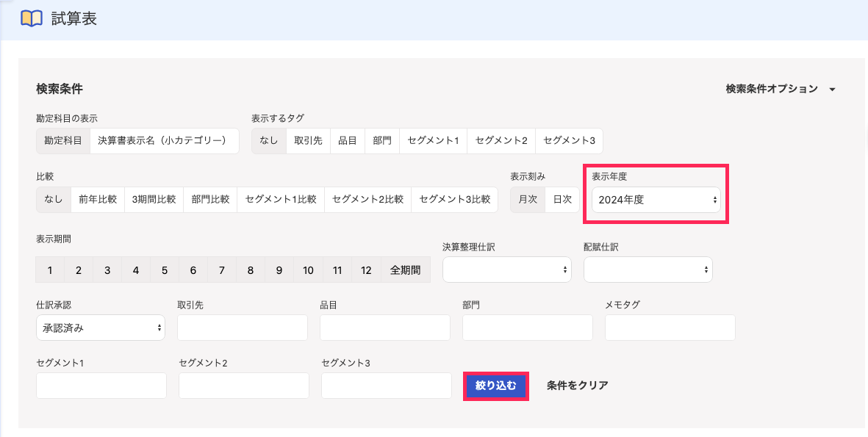868x437 pixels.
Task: Click the セグメント1 filter input field
Action: (101, 386)
